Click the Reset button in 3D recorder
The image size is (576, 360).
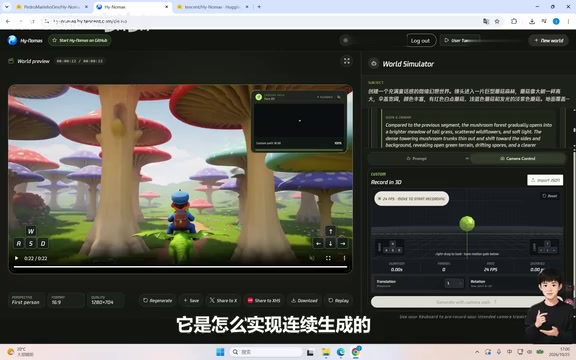550,196
